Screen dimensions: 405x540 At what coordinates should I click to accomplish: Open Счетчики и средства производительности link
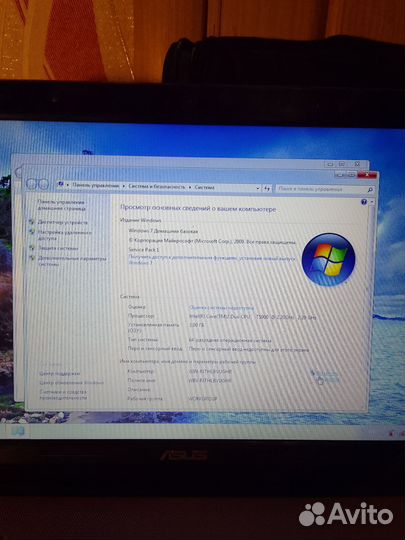pyautogui.click(x=63, y=394)
